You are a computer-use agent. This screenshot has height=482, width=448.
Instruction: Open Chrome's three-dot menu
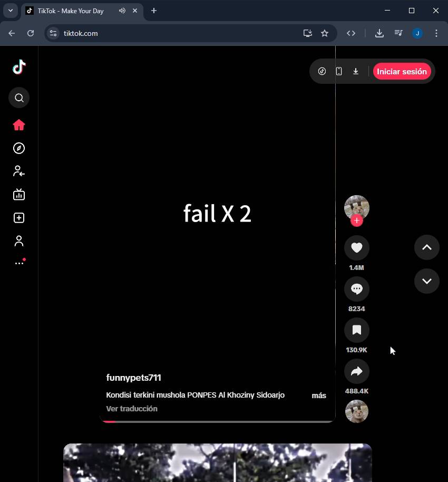coord(436,33)
